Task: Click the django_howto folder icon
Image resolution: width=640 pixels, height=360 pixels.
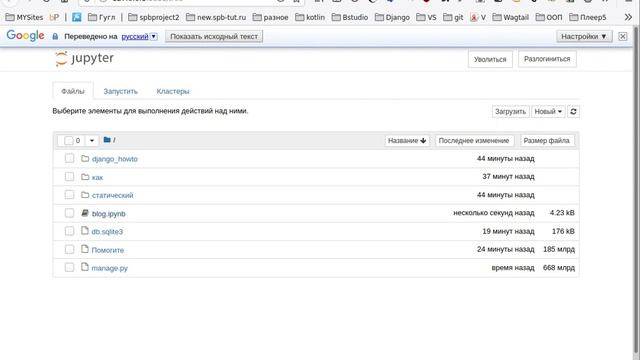Action: (x=85, y=158)
